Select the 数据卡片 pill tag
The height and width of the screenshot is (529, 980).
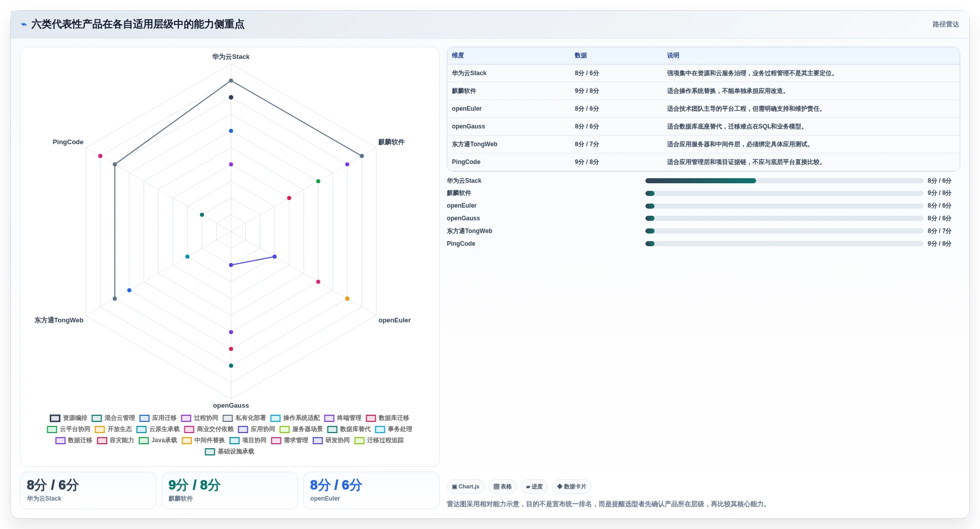coord(572,486)
